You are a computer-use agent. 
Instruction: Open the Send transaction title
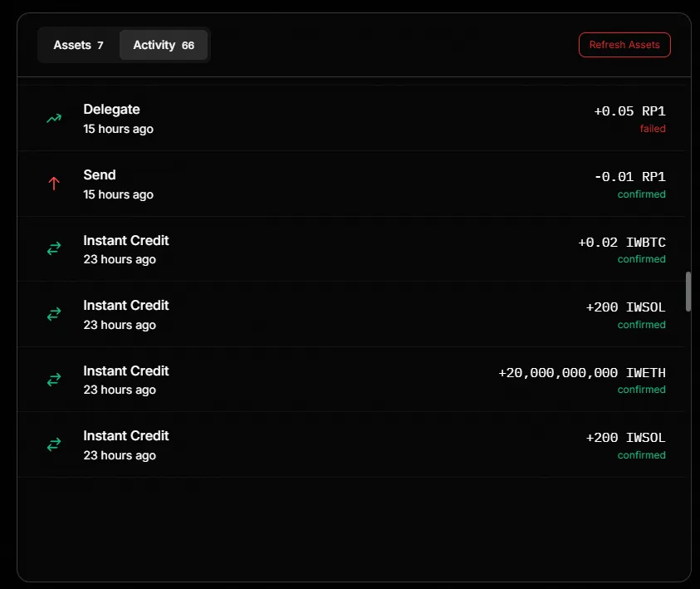100,175
